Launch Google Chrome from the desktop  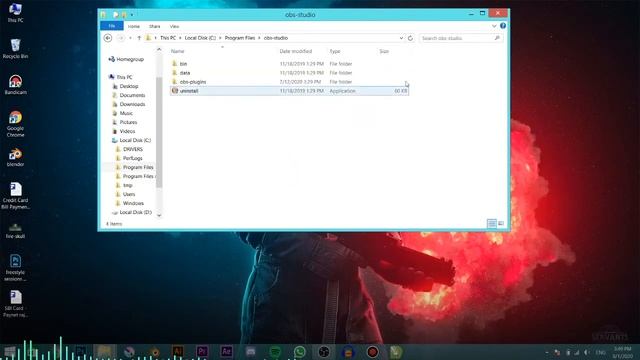point(16,124)
